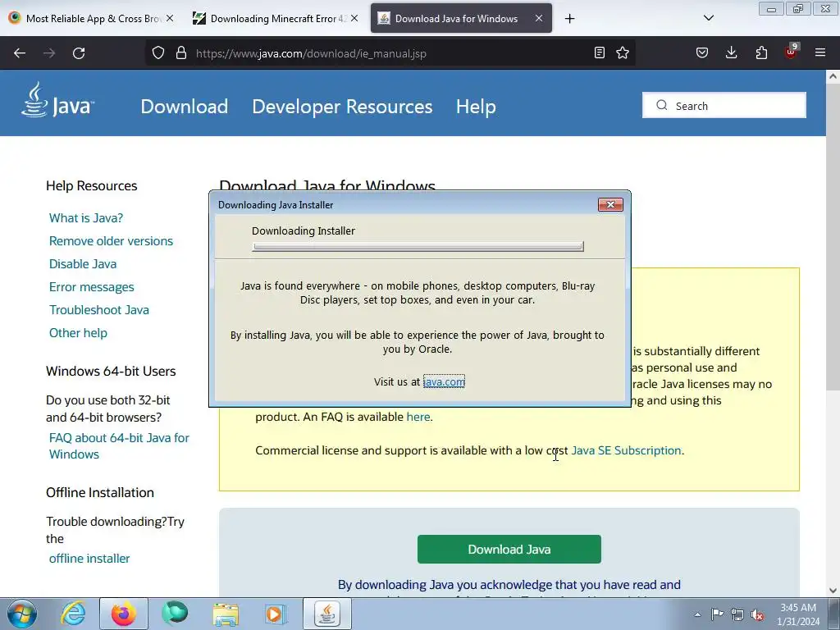Open the Pocket save icon

click(702, 52)
